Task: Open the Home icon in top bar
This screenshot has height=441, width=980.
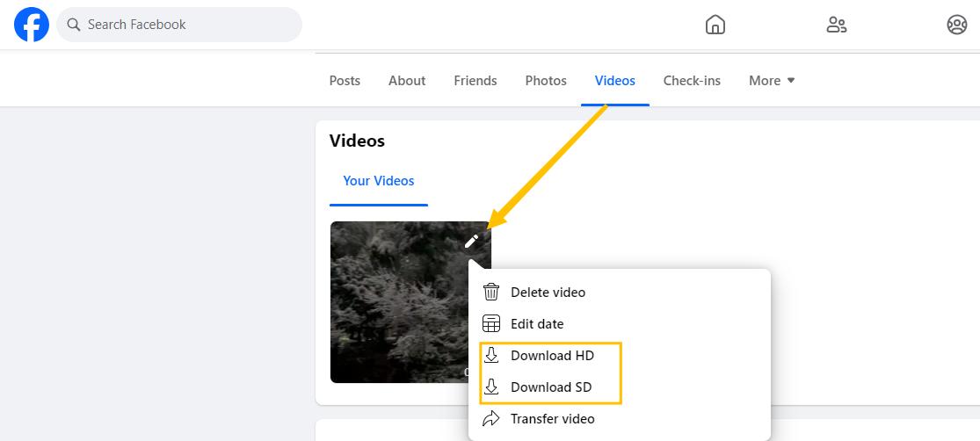Action: [715, 25]
